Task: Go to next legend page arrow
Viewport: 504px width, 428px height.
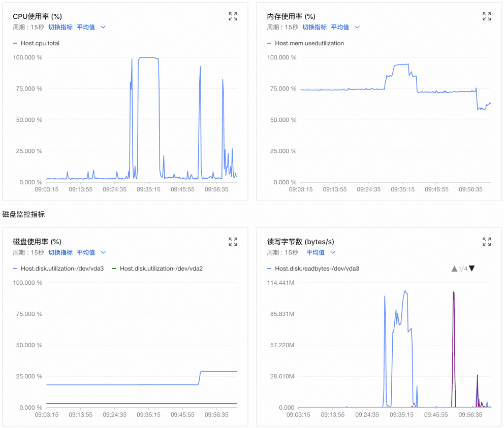Action: (471, 269)
